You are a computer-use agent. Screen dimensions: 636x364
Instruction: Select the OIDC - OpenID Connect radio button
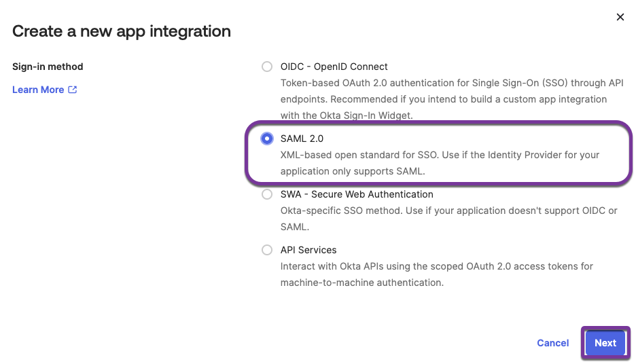pos(267,67)
